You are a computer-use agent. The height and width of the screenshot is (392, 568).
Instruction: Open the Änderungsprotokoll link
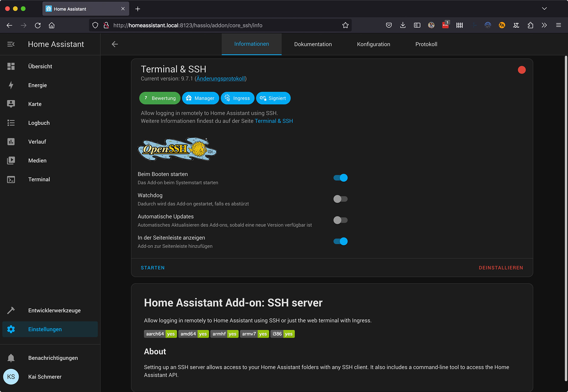(x=220, y=79)
